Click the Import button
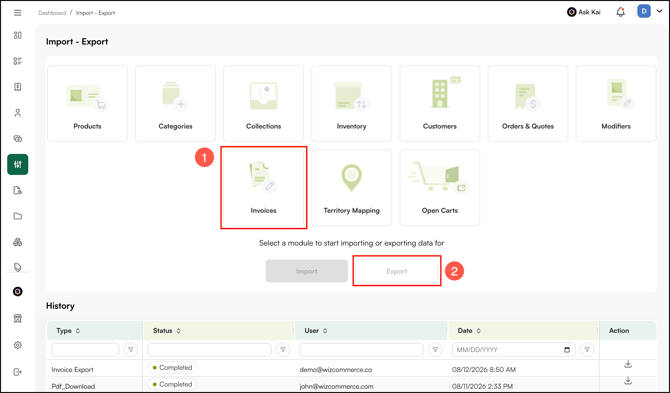Image resolution: width=670 pixels, height=393 pixels. click(x=306, y=271)
